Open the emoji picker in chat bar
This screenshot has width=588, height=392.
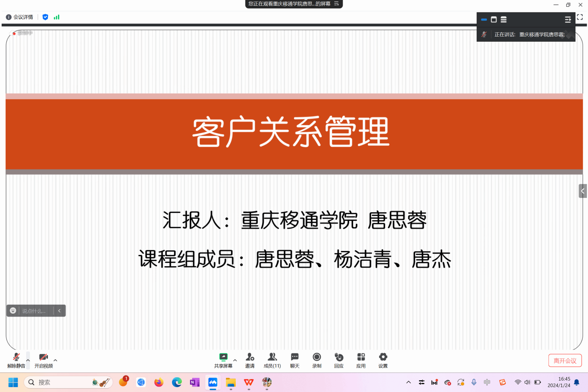point(13,310)
